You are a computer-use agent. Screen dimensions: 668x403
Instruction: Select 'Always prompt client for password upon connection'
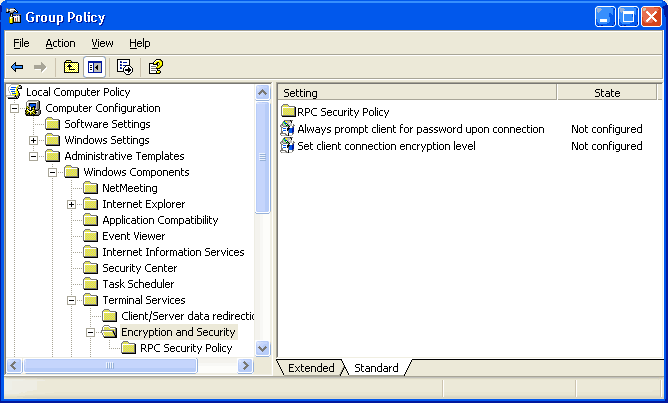tap(421, 129)
